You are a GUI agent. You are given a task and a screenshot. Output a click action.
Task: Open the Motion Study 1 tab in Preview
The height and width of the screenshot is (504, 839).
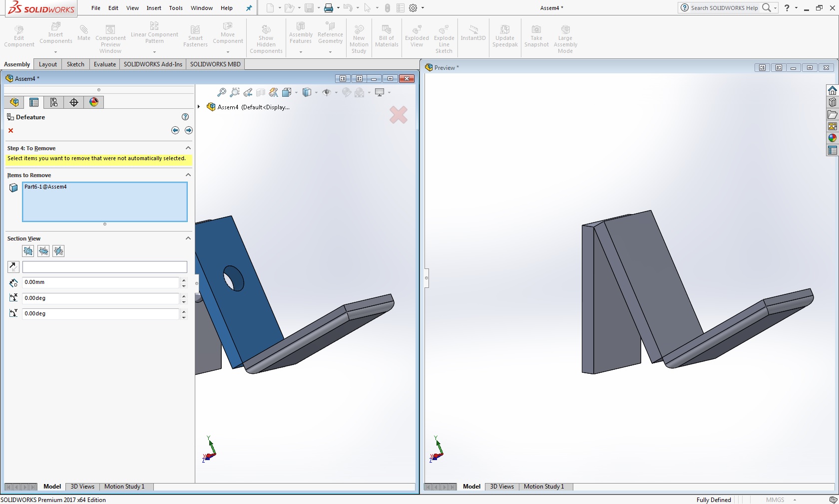(x=543, y=487)
